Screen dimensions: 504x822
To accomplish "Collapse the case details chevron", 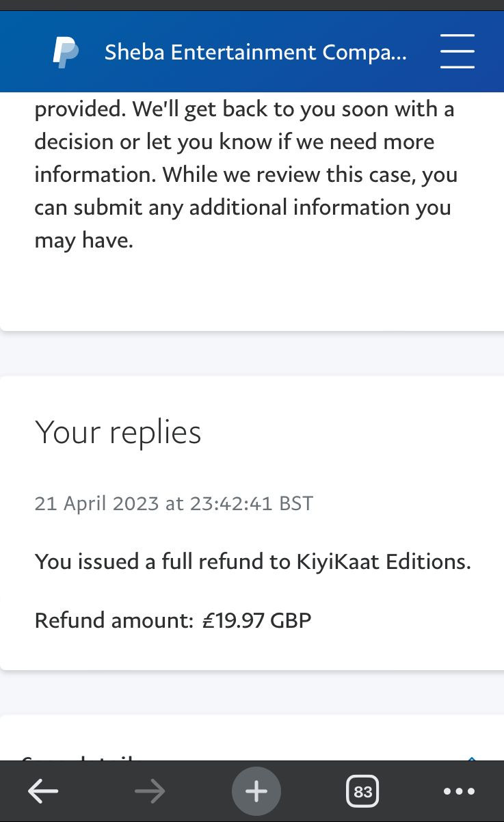I will tap(471, 758).
